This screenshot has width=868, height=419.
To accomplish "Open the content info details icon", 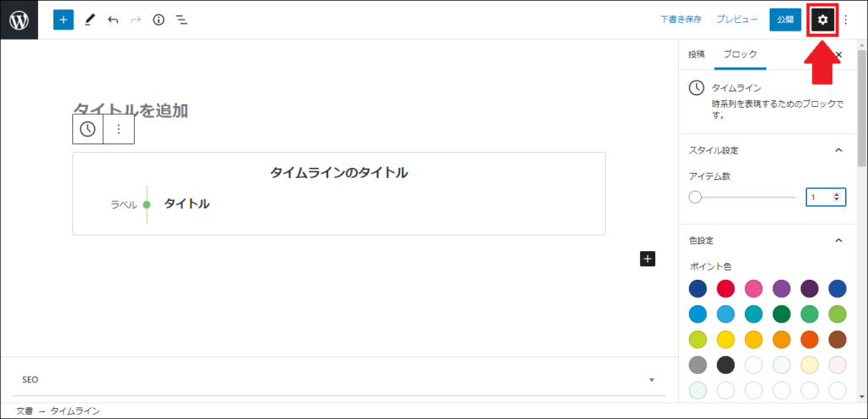I will pyautogui.click(x=159, y=20).
